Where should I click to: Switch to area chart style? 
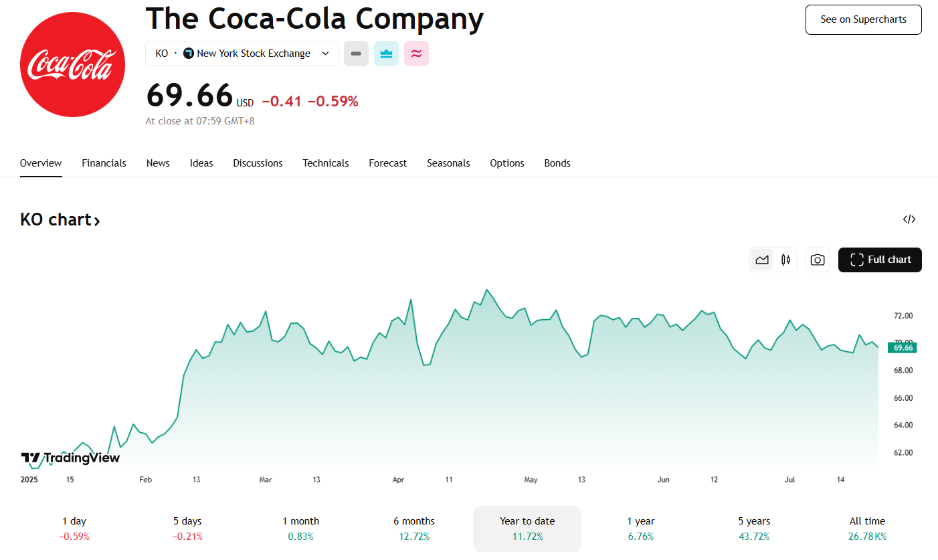tap(762, 260)
